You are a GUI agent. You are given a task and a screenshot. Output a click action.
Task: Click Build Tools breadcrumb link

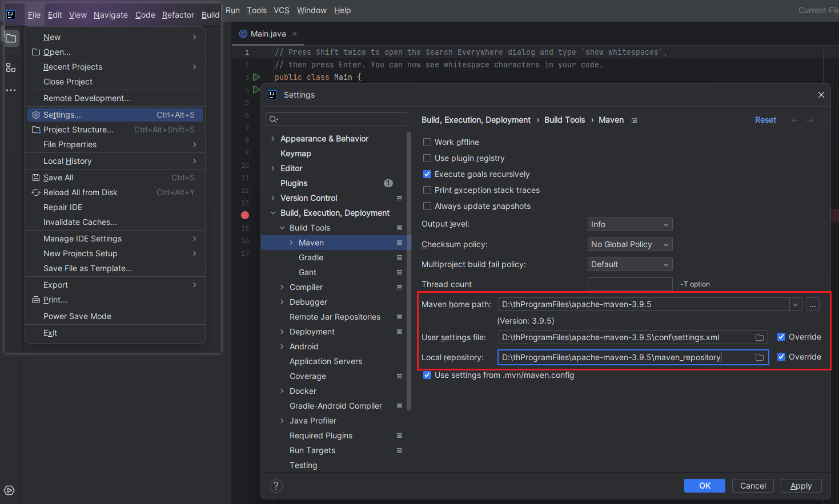click(564, 120)
